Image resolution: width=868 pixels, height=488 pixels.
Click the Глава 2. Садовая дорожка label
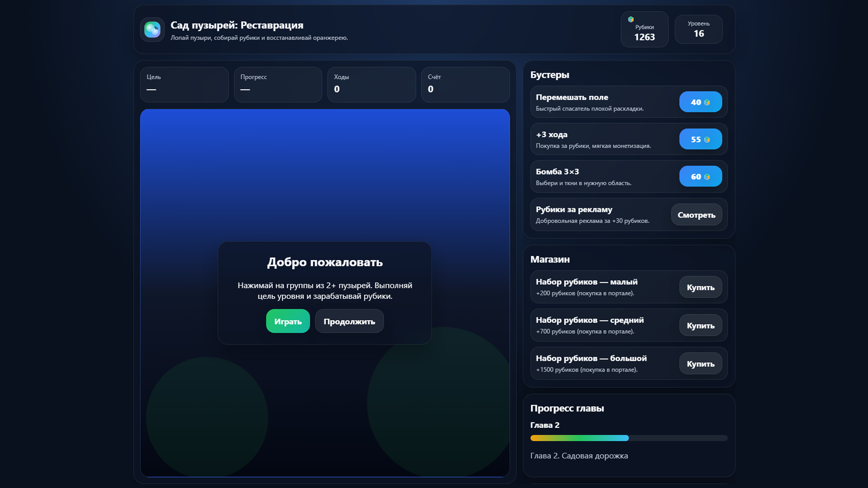579,456
